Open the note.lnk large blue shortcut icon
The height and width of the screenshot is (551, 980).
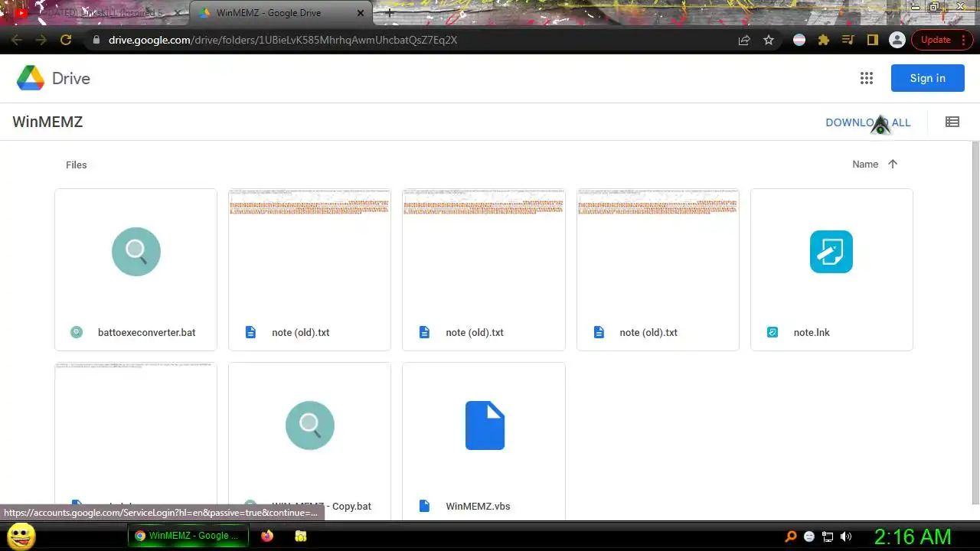[x=831, y=252]
